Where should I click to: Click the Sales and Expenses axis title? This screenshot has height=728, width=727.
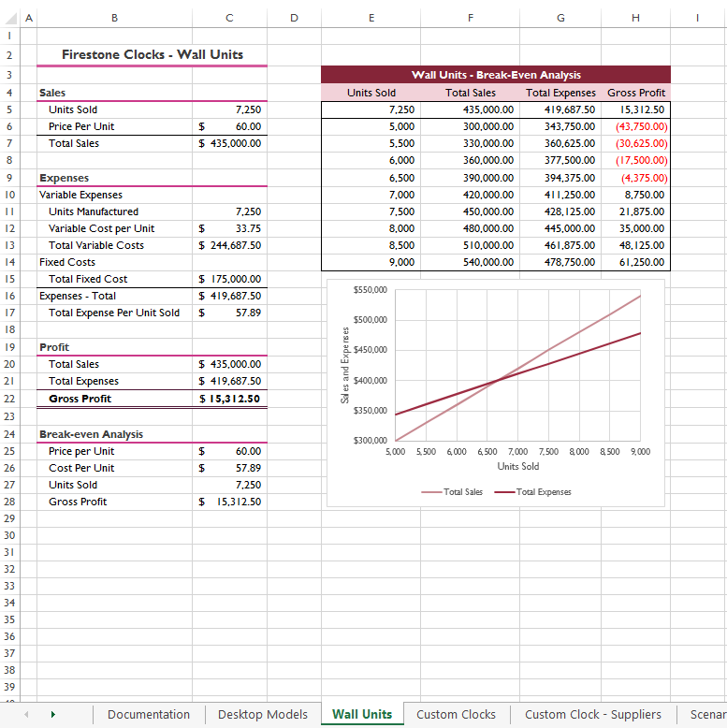[x=345, y=365]
